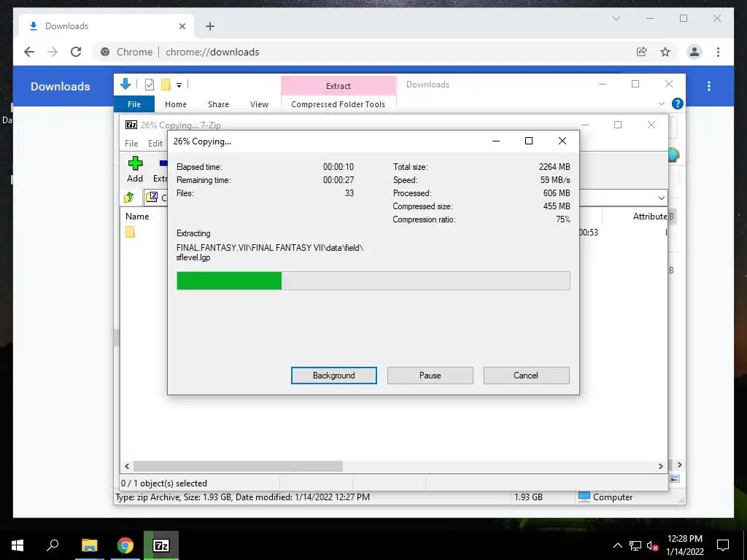Screen dimensions: 747x560
Task: Click the muted volume tray icon
Action: click(653, 545)
